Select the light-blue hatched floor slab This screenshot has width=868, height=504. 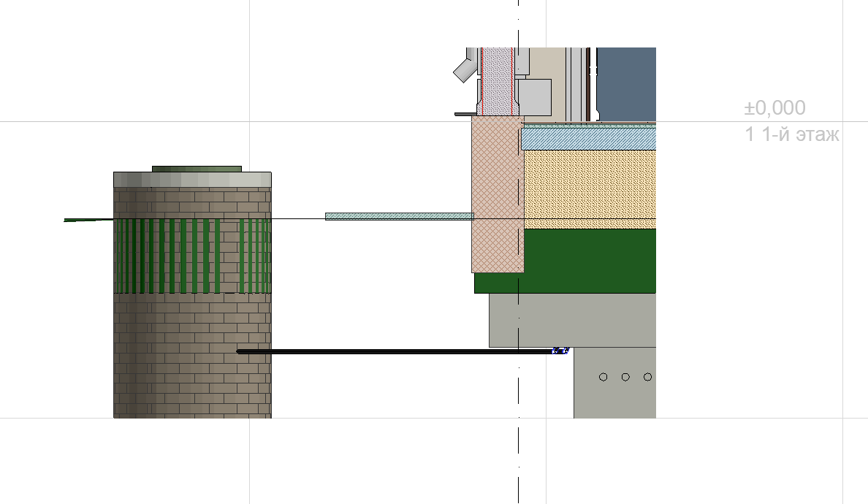click(x=588, y=139)
